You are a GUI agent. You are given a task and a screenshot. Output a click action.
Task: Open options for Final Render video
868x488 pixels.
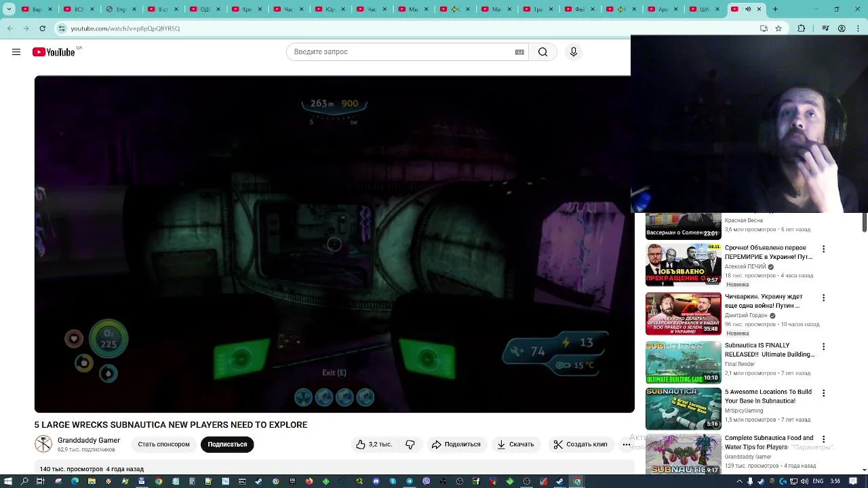coord(823,347)
